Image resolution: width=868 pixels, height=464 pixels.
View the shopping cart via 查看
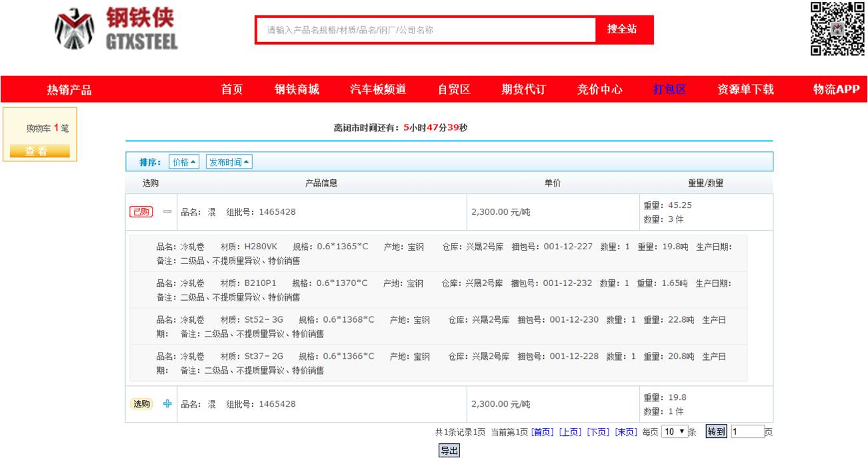tap(40, 151)
